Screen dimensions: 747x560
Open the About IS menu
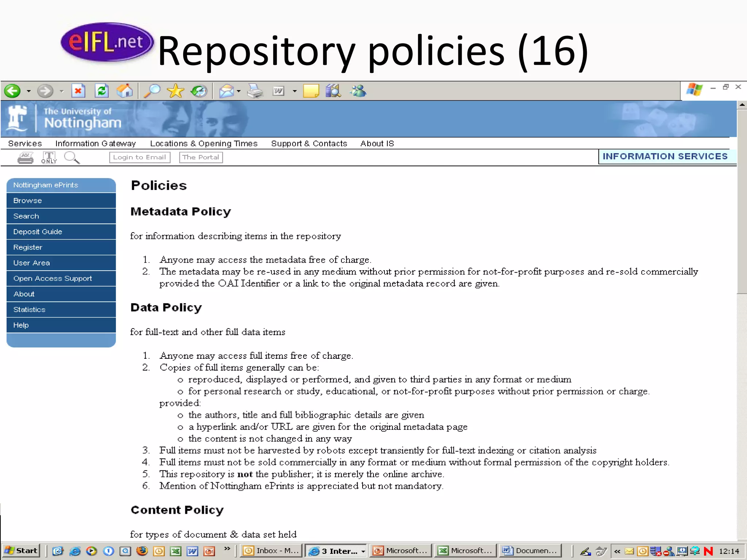[x=377, y=144]
